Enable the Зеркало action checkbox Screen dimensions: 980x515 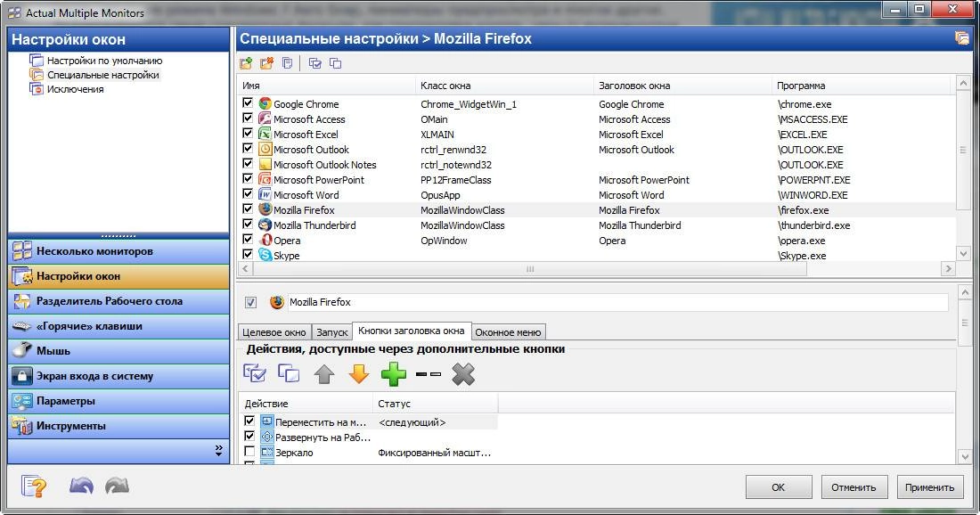click(249, 451)
